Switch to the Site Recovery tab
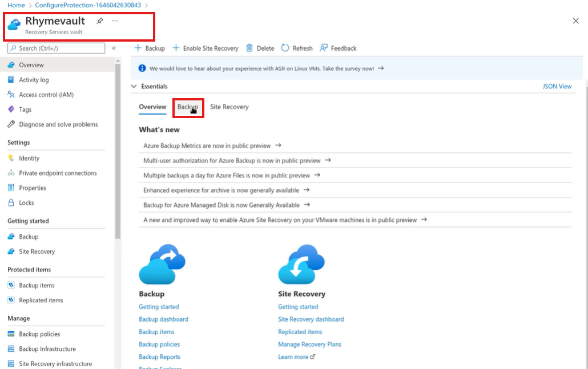This screenshot has height=369, width=588. (229, 107)
